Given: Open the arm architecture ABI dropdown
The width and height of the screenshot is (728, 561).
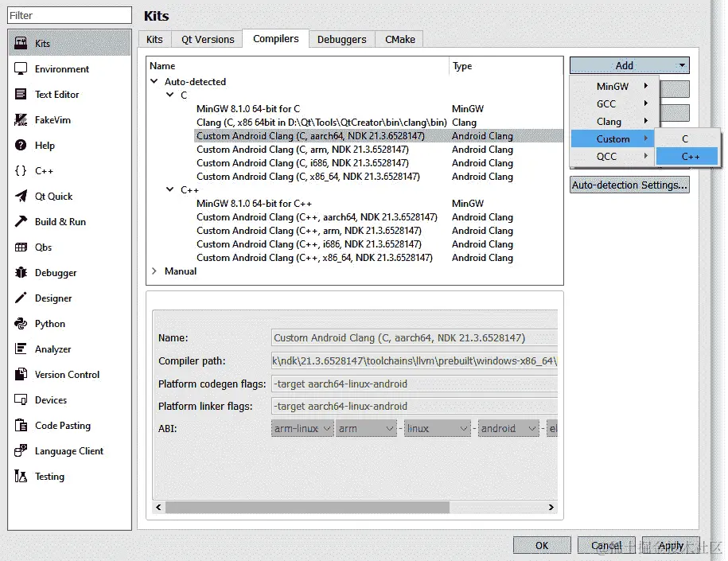Looking at the screenshot, I should pos(366,429).
